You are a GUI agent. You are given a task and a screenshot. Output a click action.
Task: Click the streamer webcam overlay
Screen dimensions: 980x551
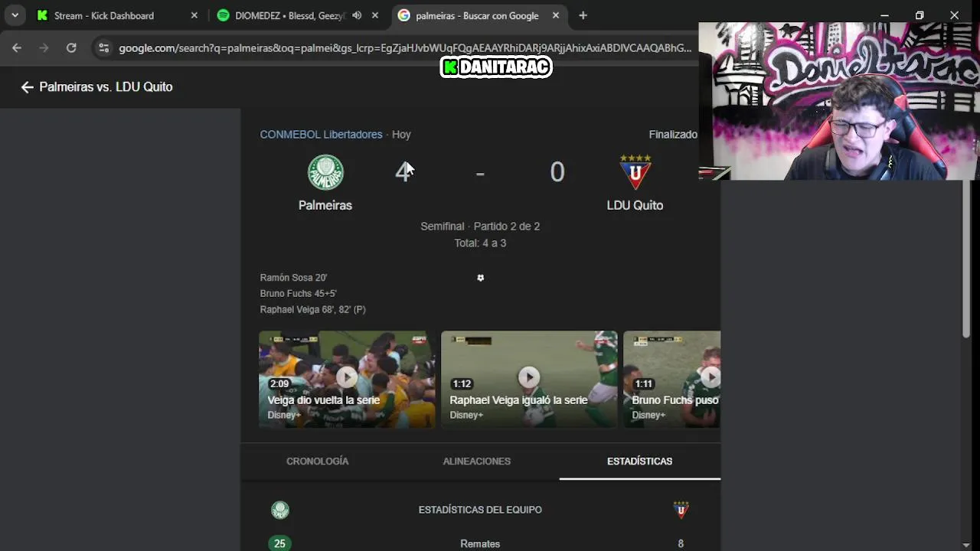point(839,101)
